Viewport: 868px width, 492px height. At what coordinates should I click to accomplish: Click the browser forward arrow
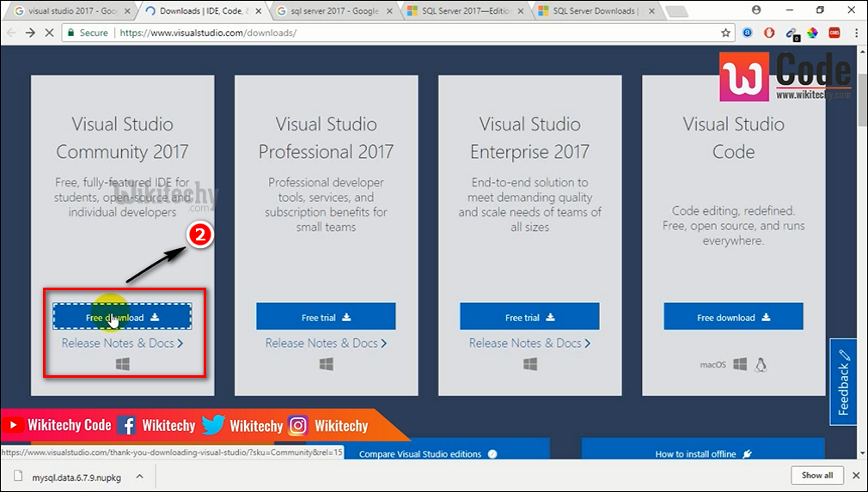pyautogui.click(x=29, y=33)
